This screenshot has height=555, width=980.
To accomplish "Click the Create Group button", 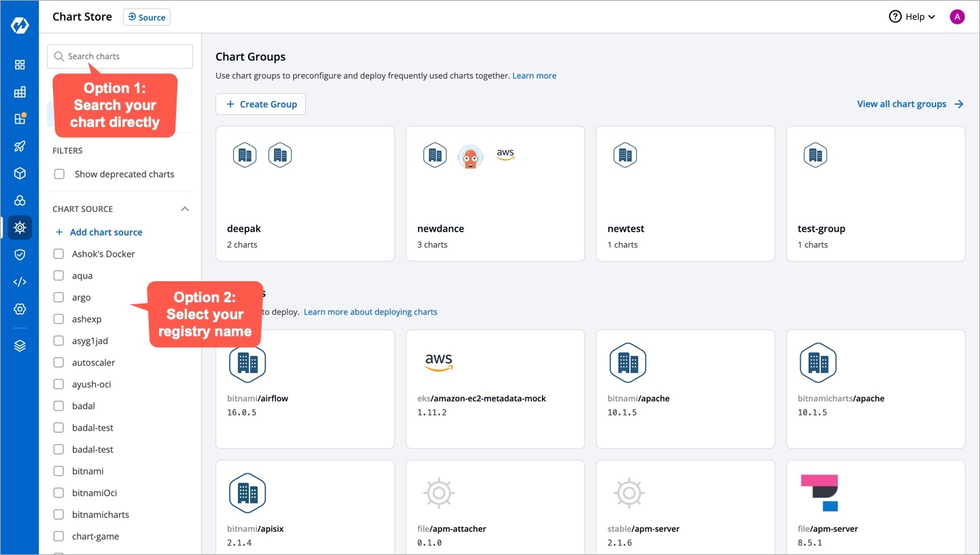I will (260, 104).
